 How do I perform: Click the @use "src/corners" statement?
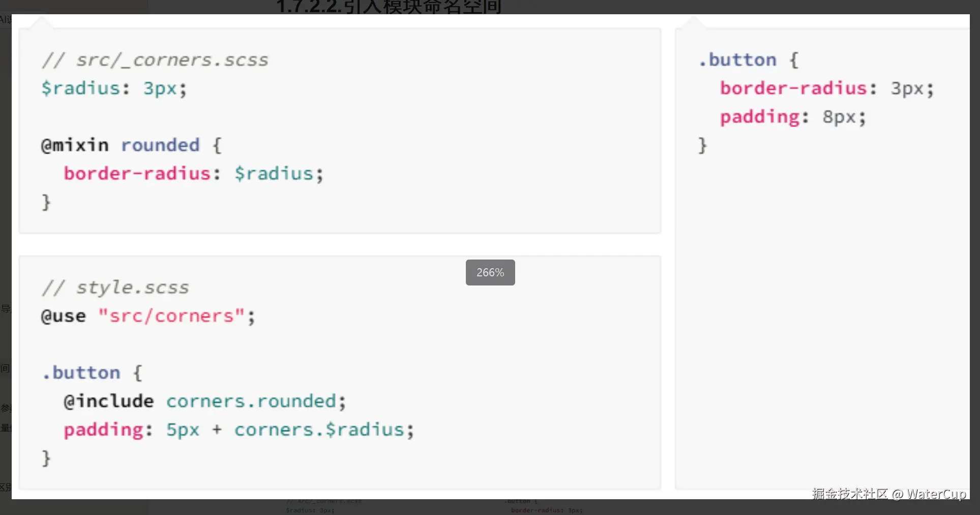point(147,316)
